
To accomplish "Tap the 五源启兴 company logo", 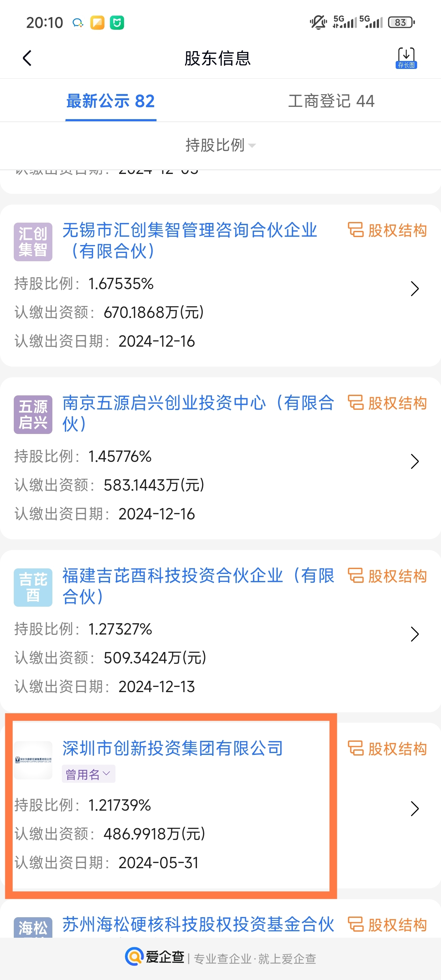I will click(x=33, y=414).
